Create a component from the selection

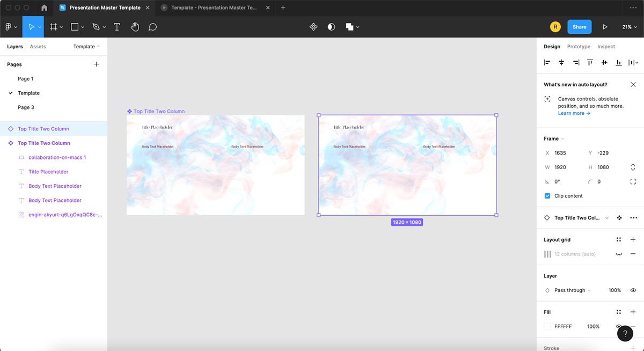[313, 26]
